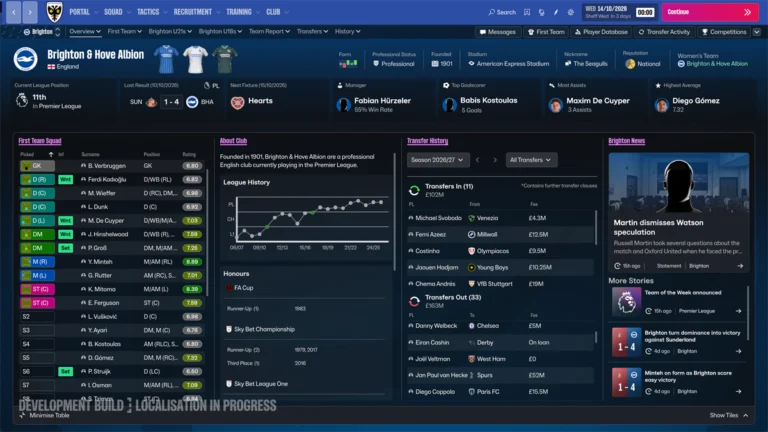Click the GK position tag in picked column
The width and height of the screenshot is (768, 432).
coord(37,166)
